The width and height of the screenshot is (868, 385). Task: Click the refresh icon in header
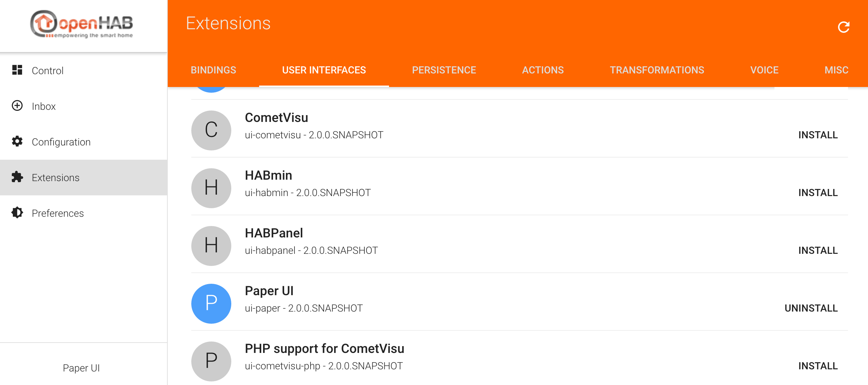coord(844,27)
